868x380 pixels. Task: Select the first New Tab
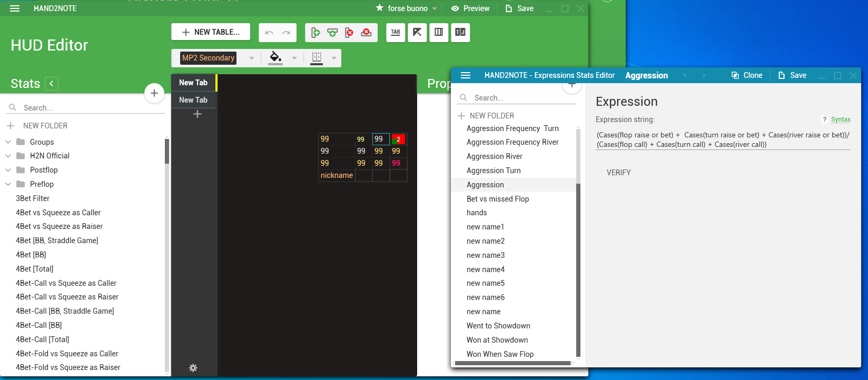click(193, 83)
